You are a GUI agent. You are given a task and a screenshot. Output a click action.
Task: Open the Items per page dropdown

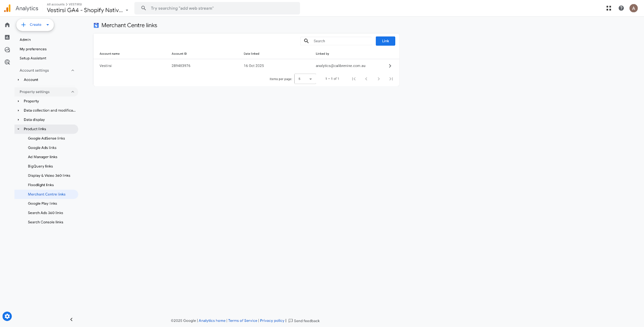(x=305, y=79)
